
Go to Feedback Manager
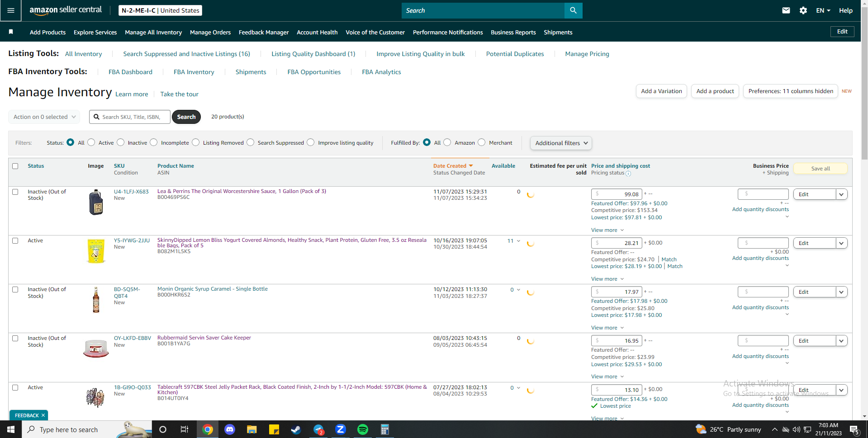coord(264,32)
